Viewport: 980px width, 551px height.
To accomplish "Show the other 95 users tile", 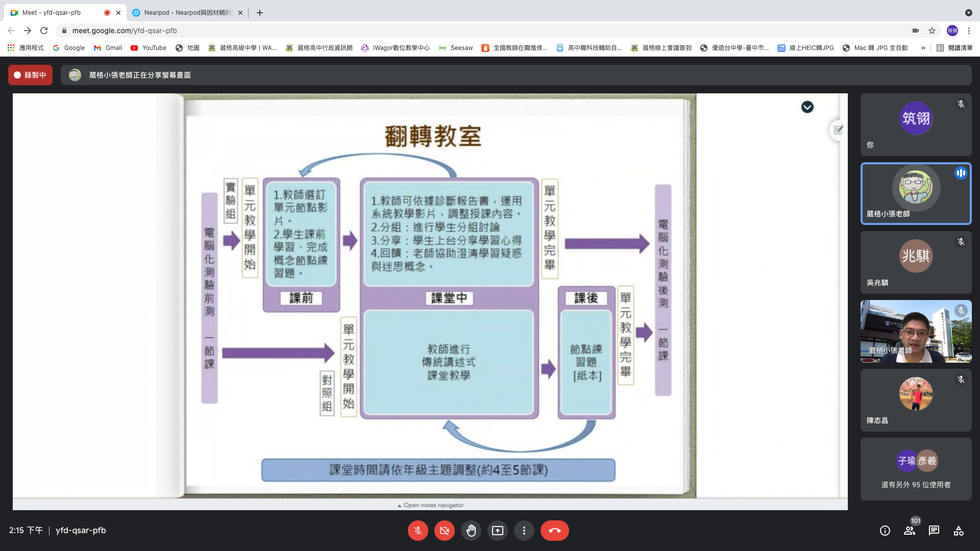I will (916, 469).
